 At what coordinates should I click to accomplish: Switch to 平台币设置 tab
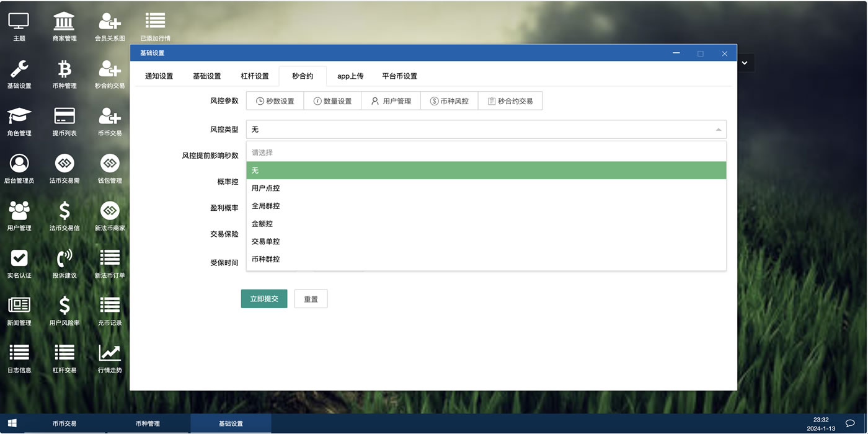(399, 76)
